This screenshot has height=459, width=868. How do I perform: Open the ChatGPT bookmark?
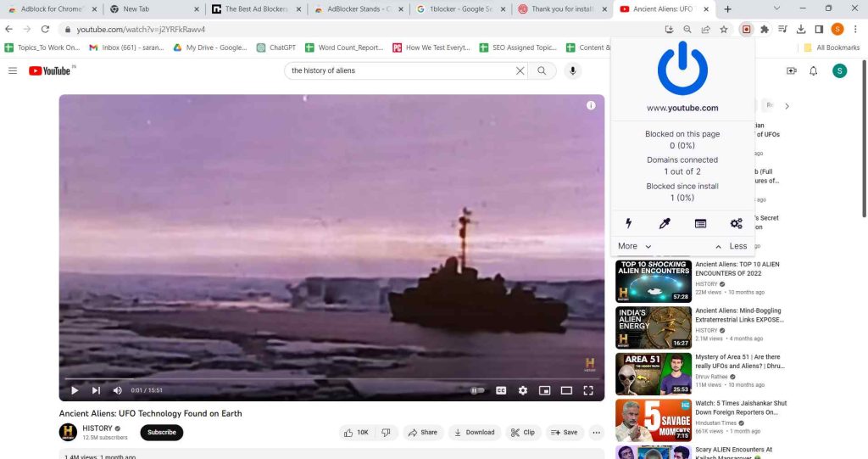click(x=276, y=48)
